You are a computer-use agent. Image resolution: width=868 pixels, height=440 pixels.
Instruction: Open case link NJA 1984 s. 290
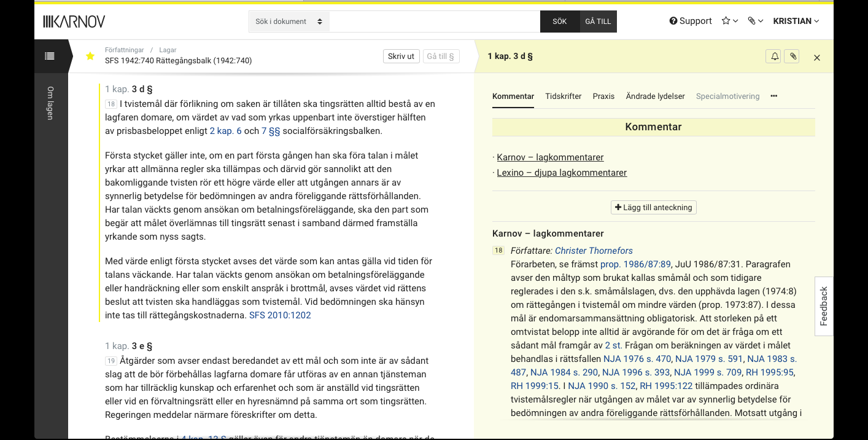tap(564, 372)
